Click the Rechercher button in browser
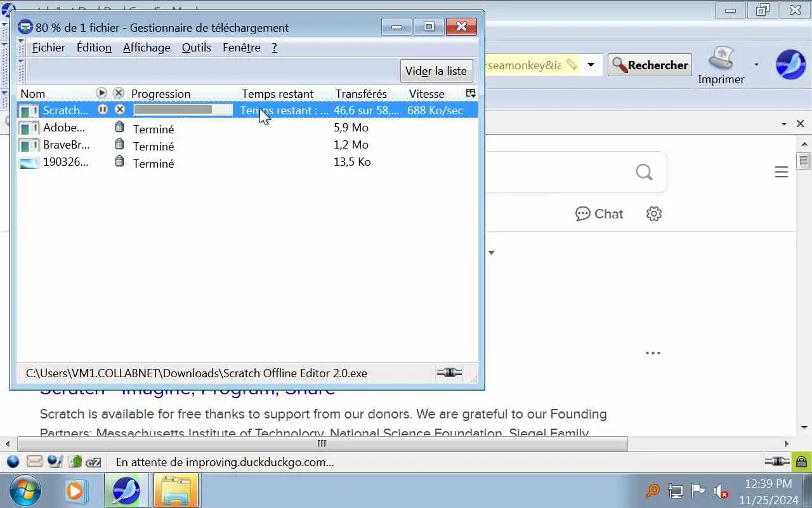Image resolution: width=812 pixels, height=508 pixels. 650,65
